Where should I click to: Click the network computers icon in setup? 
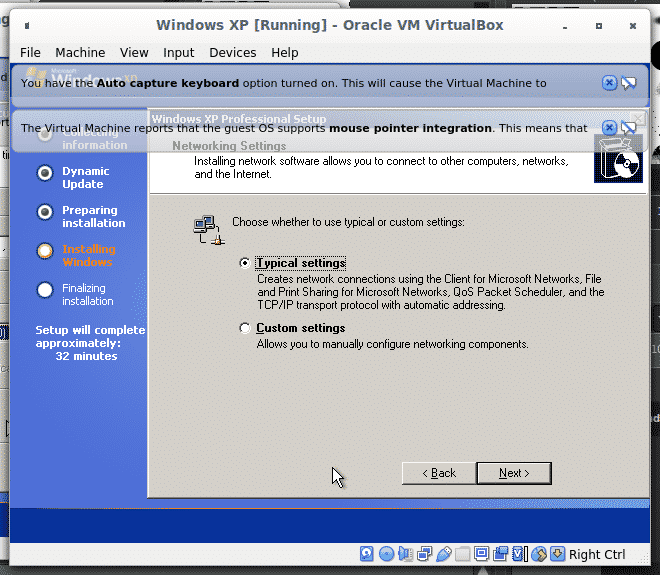[209, 230]
